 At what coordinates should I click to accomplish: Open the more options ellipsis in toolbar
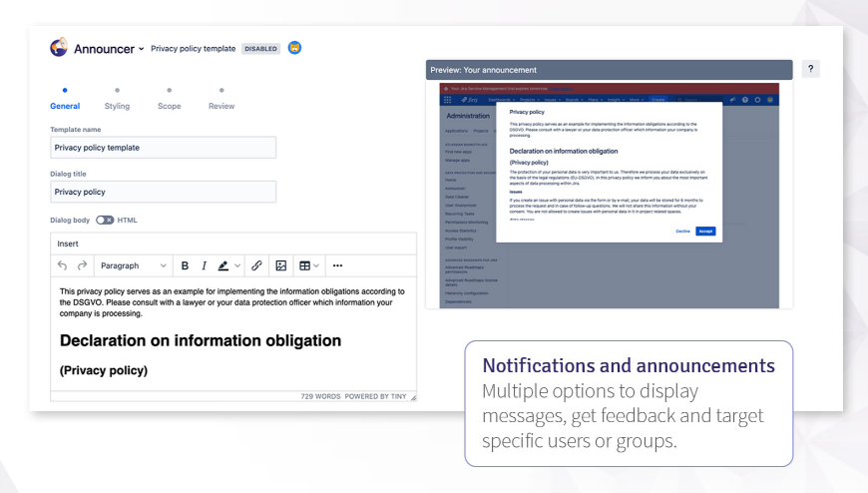pyautogui.click(x=337, y=265)
